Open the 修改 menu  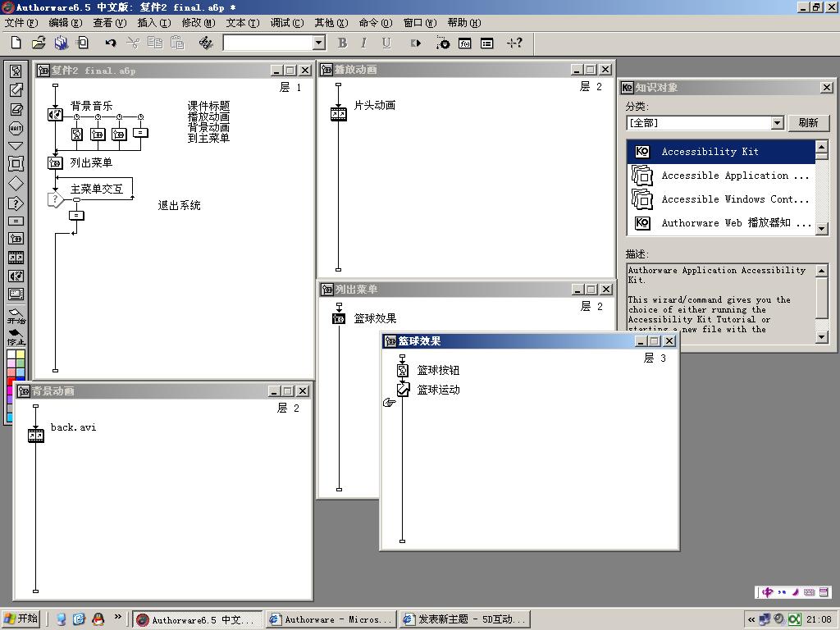tap(199, 23)
